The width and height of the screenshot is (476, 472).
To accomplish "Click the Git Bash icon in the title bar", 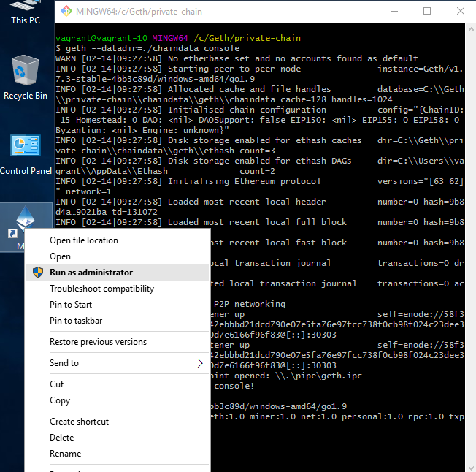I will click(x=66, y=11).
